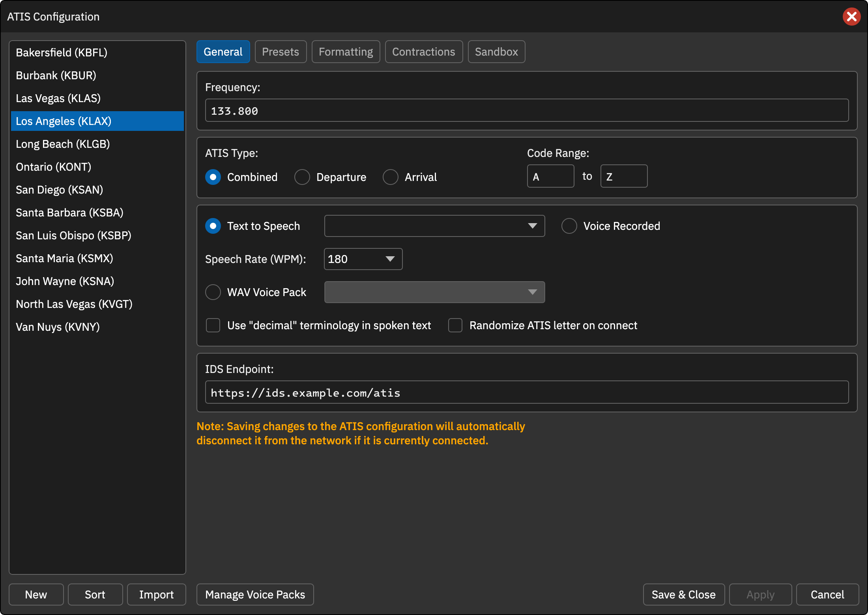Viewport: 868px width, 615px height.
Task: Select the Departure ATIS type radio button
Action: click(302, 177)
